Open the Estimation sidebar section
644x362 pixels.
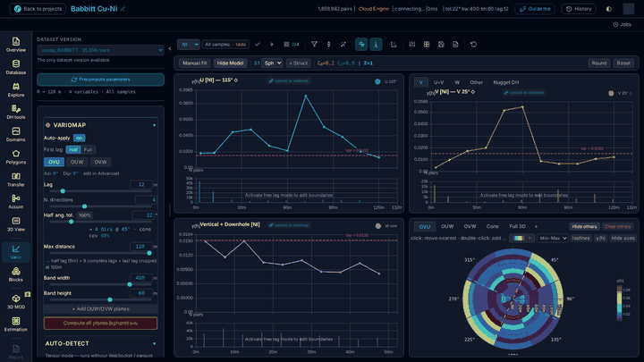click(15, 324)
